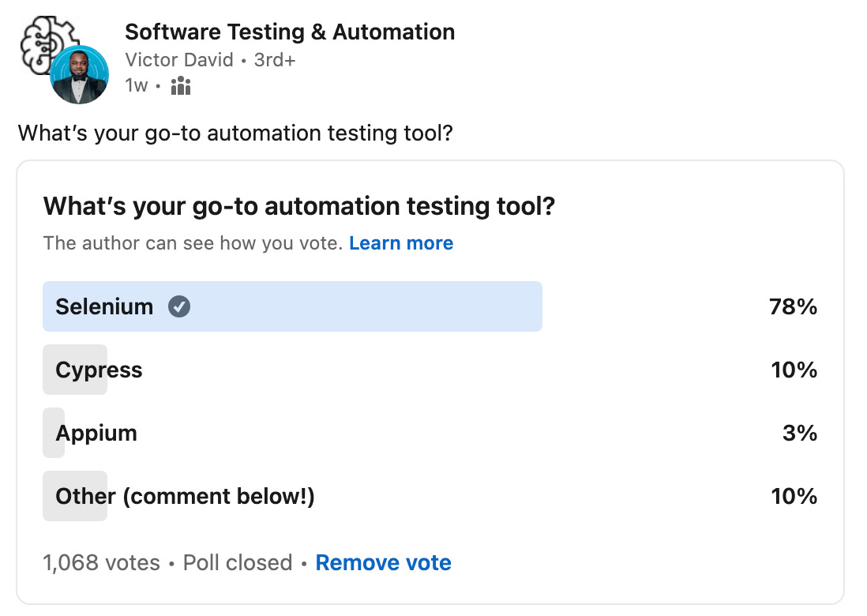Remove vote from the poll
The height and width of the screenshot is (616, 867).
[x=383, y=563]
